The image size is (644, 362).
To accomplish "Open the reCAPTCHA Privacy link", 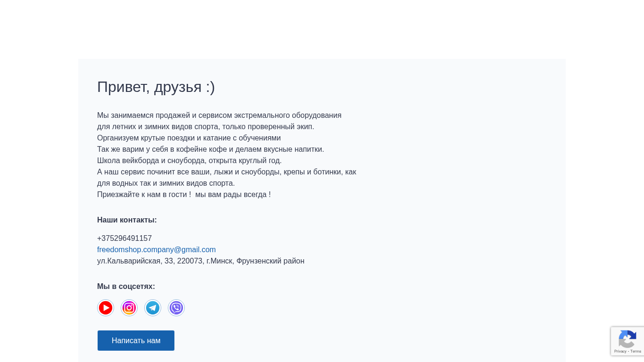I will pos(620,351).
